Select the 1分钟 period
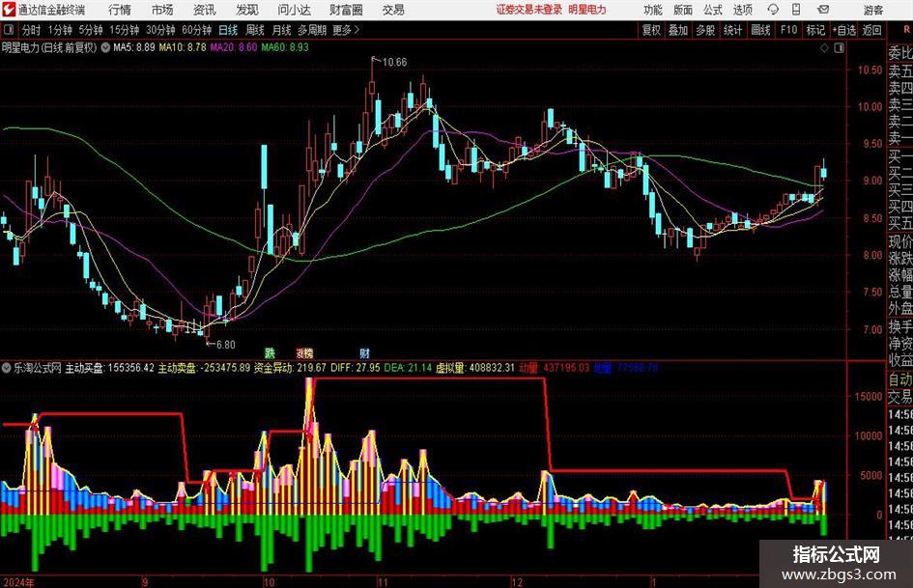The height and width of the screenshot is (588, 913). [x=59, y=30]
